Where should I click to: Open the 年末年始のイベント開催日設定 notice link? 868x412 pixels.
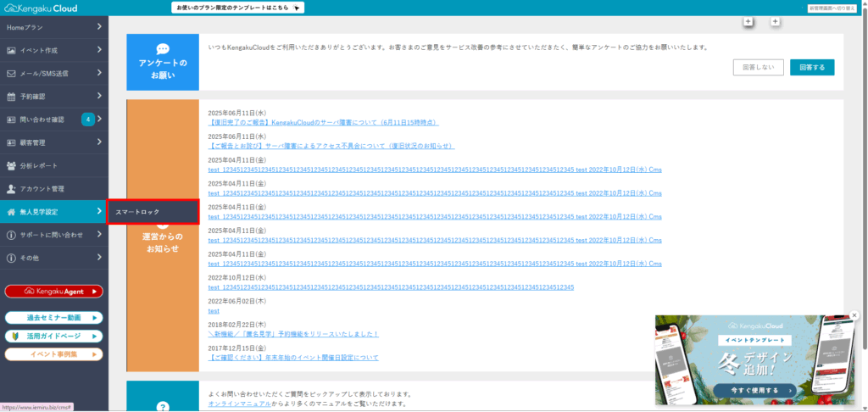click(293, 358)
